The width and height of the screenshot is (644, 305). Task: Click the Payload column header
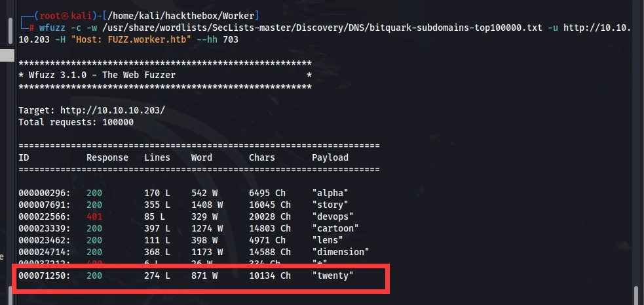330,157
